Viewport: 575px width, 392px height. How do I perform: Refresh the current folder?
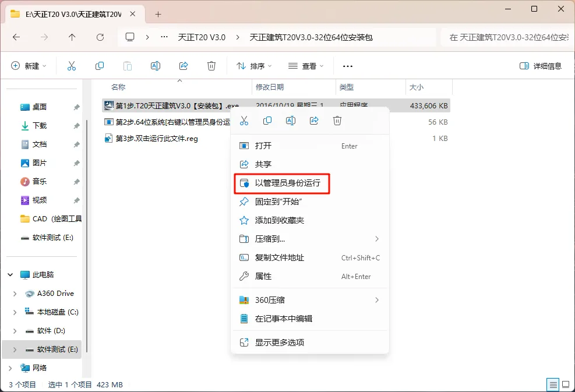pos(100,37)
